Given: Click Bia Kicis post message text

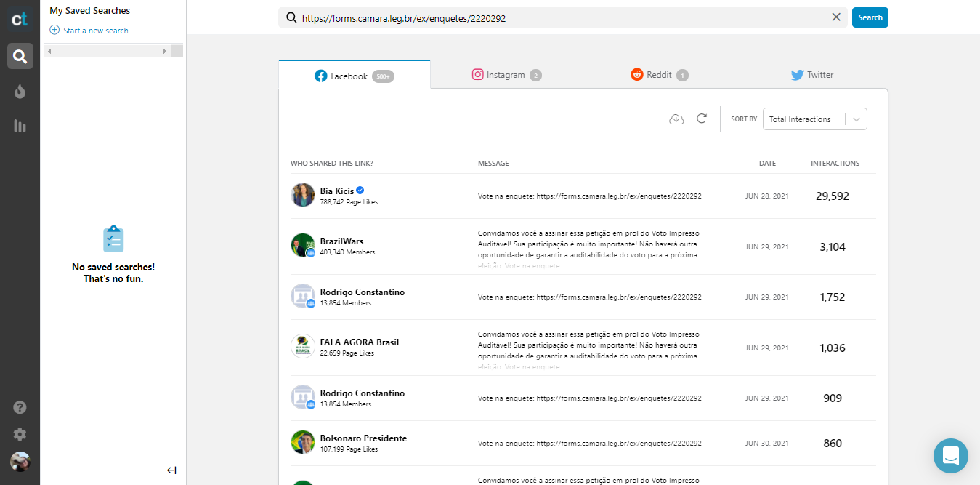Looking at the screenshot, I should pyautogui.click(x=590, y=196).
